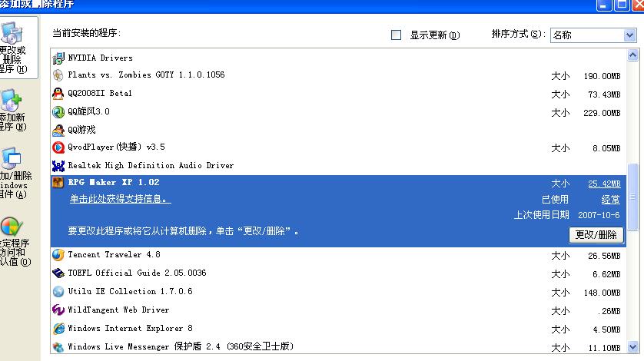644x361 pixels.
Task: Click the 更改/删除 button for RPG Maker
Action: pyautogui.click(x=596, y=234)
